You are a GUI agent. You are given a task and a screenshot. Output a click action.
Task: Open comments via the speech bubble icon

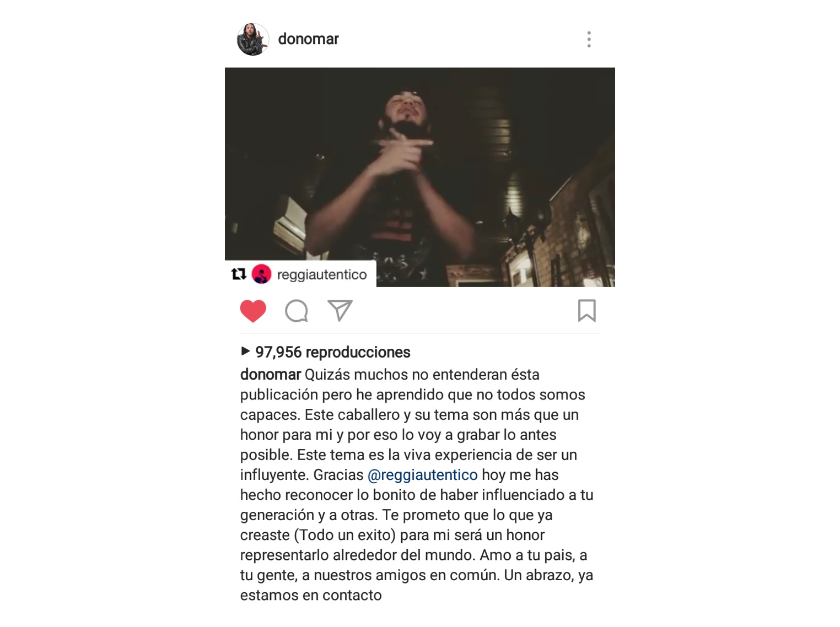click(x=297, y=311)
